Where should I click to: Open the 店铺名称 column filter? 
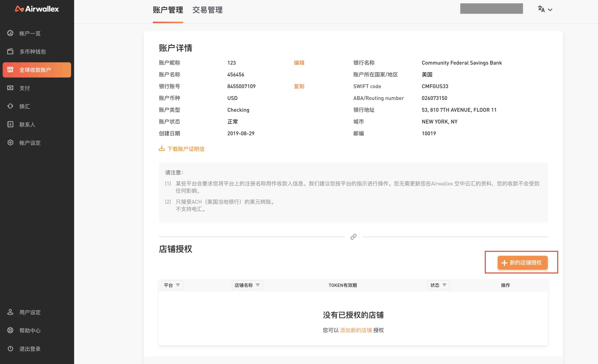(247, 285)
